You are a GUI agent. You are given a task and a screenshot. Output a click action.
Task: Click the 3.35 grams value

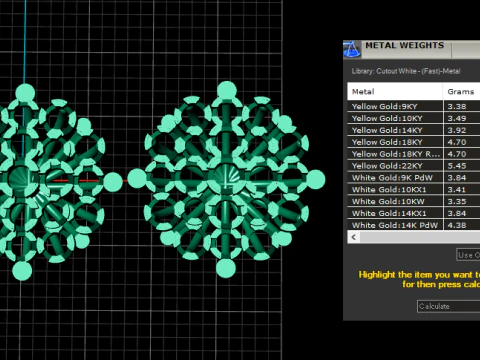point(457,201)
